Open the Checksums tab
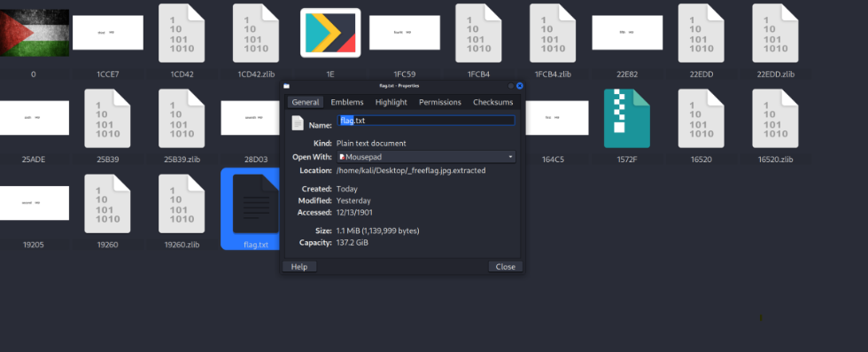 (x=493, y=102)
